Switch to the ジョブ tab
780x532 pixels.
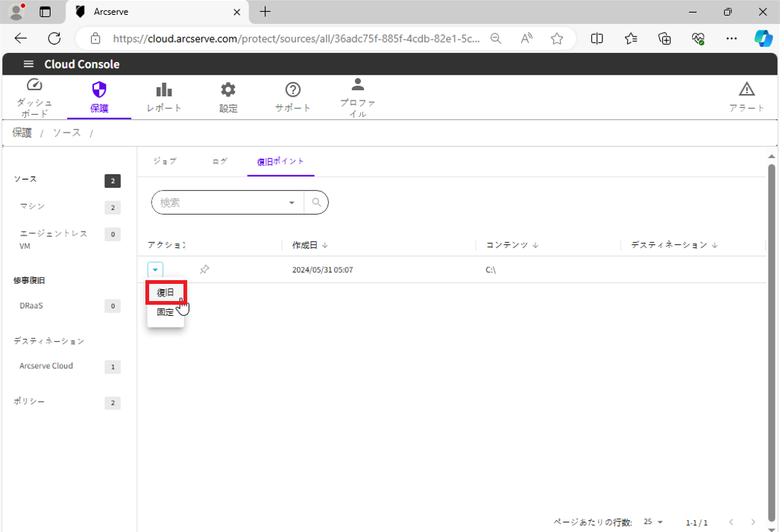coord(165,162)
